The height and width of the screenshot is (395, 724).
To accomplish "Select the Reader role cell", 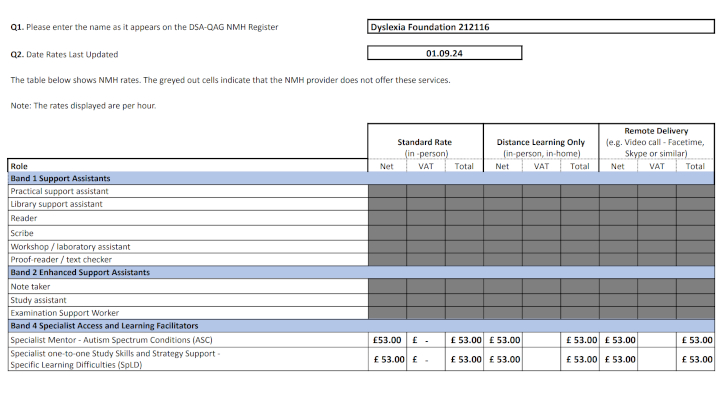I will (188, 219).
